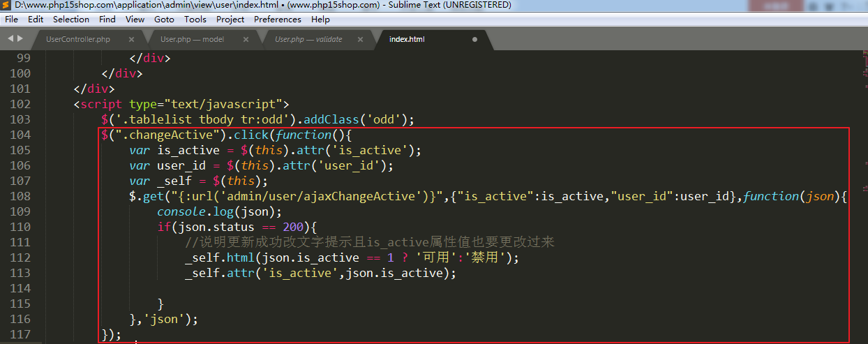Select the index.html tab
Image resolution: width=868 pixels, height=344 pixels.
click(x=407, y=40)
